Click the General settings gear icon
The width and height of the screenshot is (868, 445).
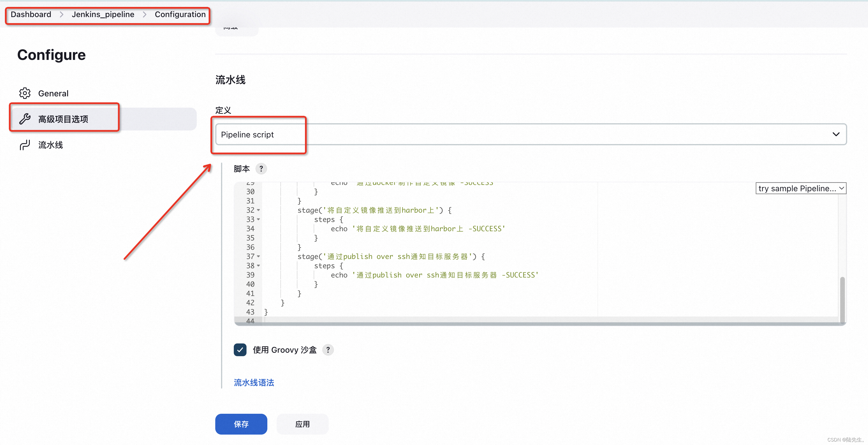pos(25,93)
